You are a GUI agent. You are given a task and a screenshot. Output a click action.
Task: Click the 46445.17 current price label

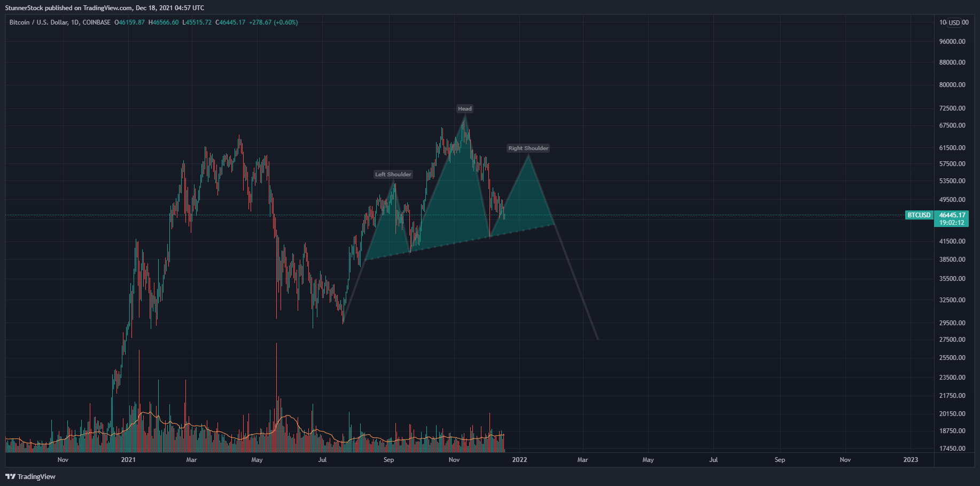(952, 215)
